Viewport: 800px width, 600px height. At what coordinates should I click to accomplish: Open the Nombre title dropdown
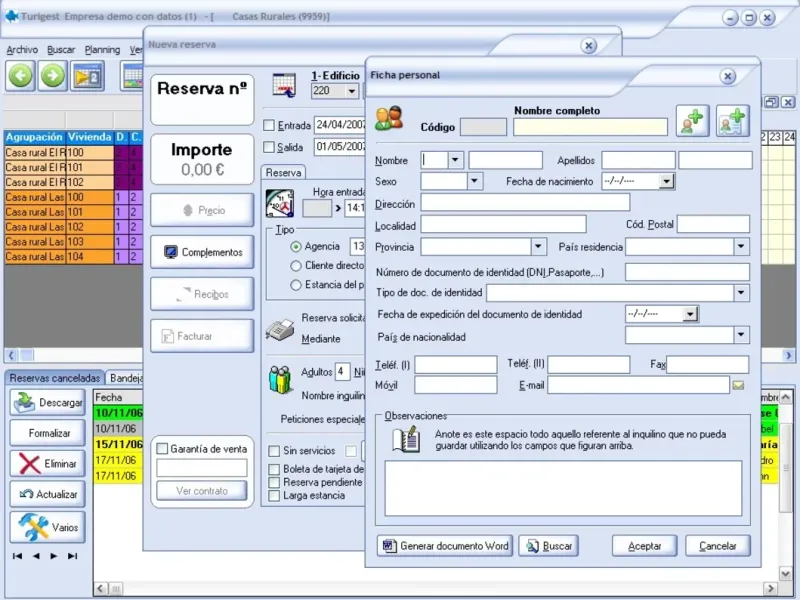(455, 160)
